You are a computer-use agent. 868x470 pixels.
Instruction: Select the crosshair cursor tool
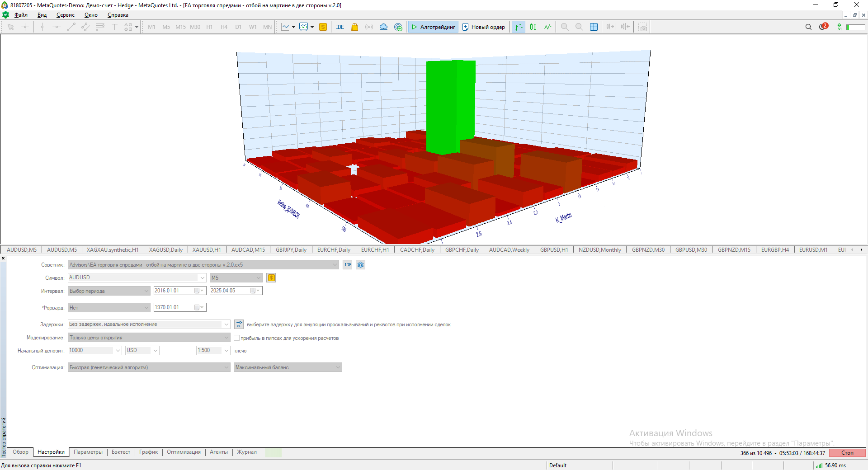click(25, 27)
